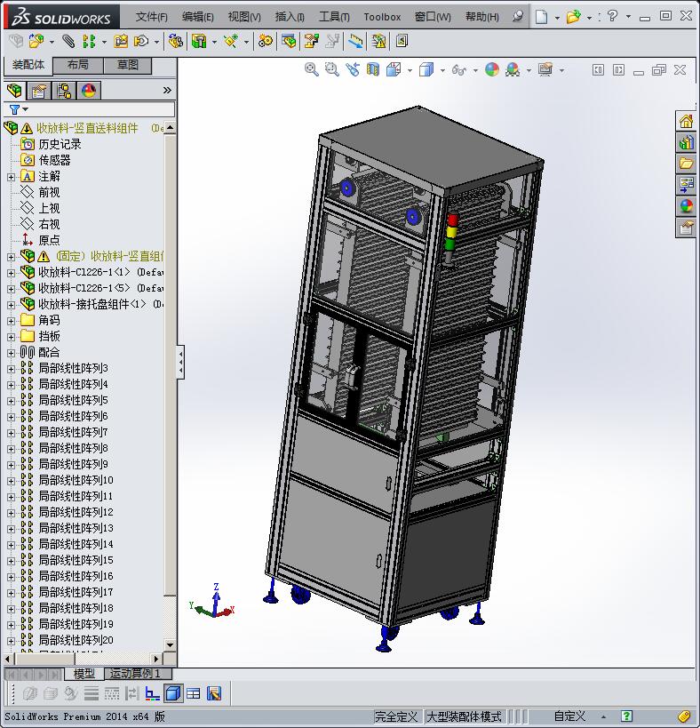
Task: Click New document icon
Action: tap(541, 17)
